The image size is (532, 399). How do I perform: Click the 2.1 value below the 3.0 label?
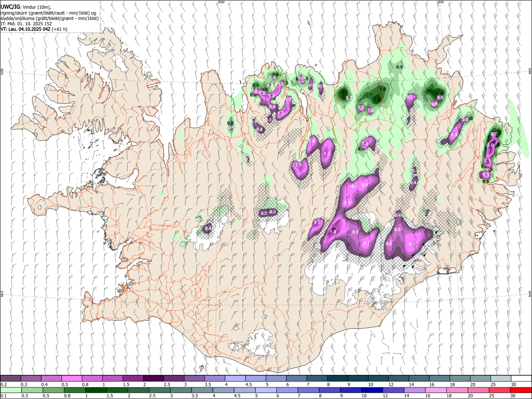tap(488, 161)
